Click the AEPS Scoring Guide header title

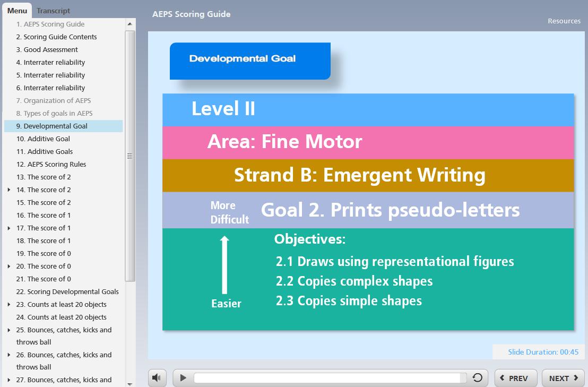[191, 14]
